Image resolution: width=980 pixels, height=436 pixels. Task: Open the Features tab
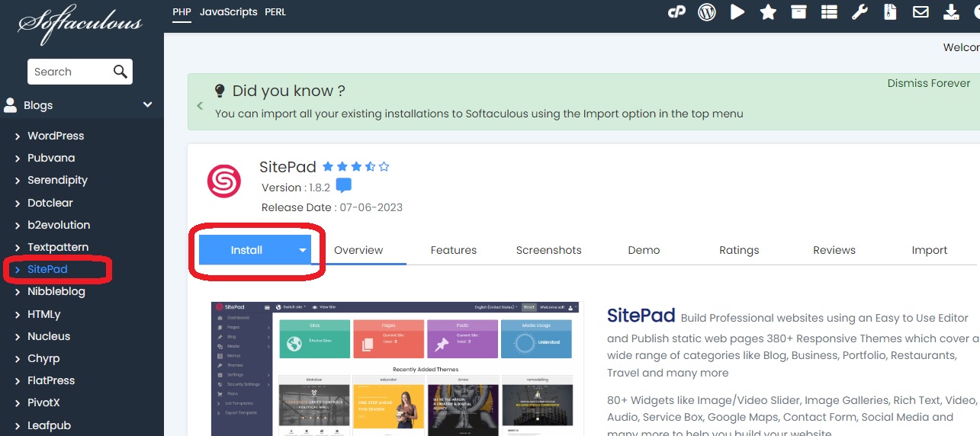pyautogui.click(x=454, y=250)
